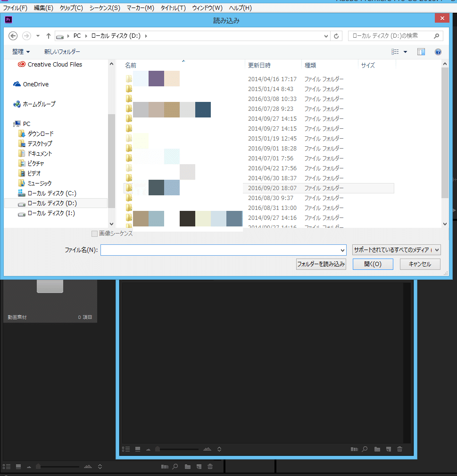Click Find magnifier in blue-outlined bin panel
Image resolution: width=457 pixels, height=476 pixels.
click(365, 449)
